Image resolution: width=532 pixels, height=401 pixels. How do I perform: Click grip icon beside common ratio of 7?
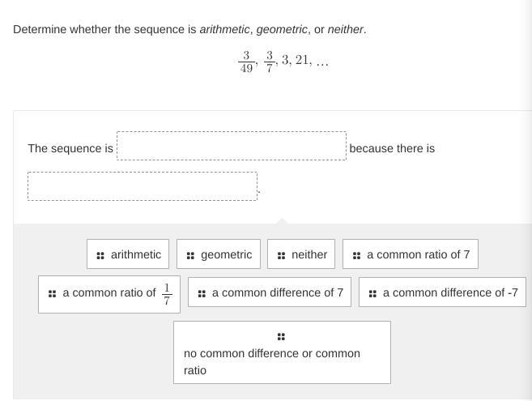coord(356,255)
